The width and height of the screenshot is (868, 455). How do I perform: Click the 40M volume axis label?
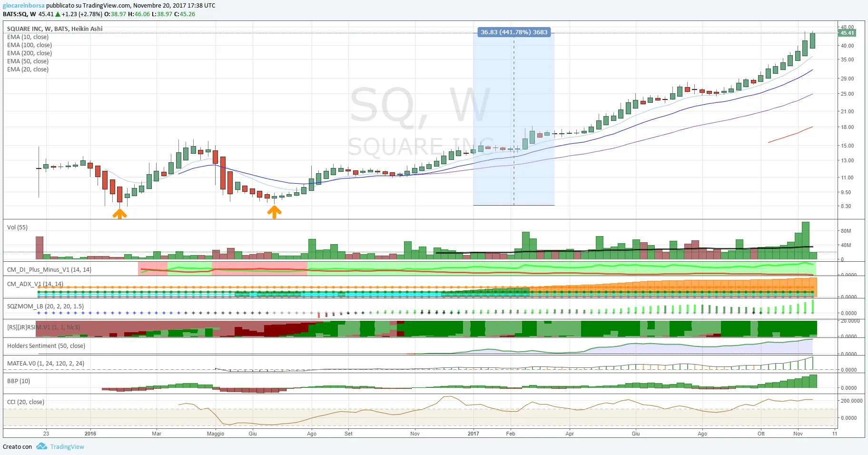pyautogui.click(x=846, y=246)
